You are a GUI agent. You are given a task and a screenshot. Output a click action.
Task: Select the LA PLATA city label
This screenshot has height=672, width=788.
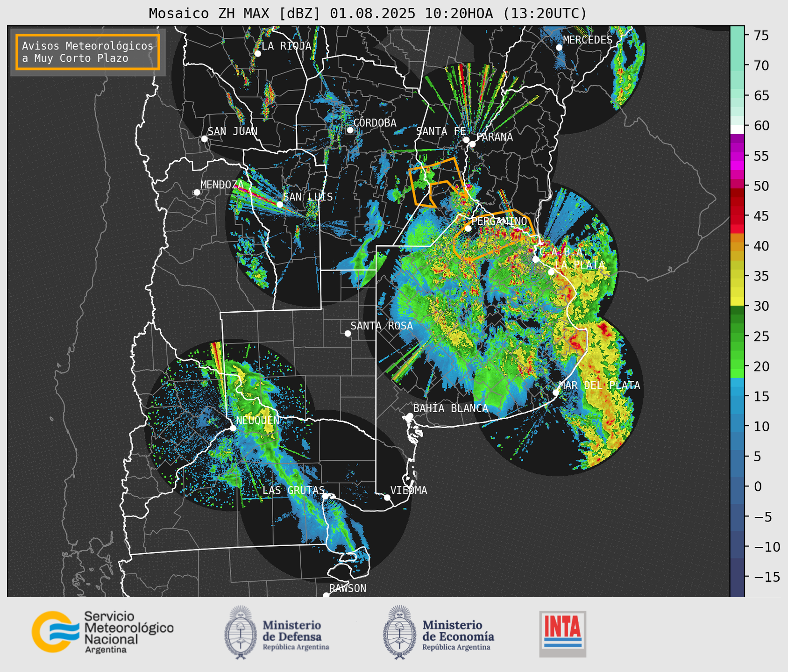(x=580, y=265)
